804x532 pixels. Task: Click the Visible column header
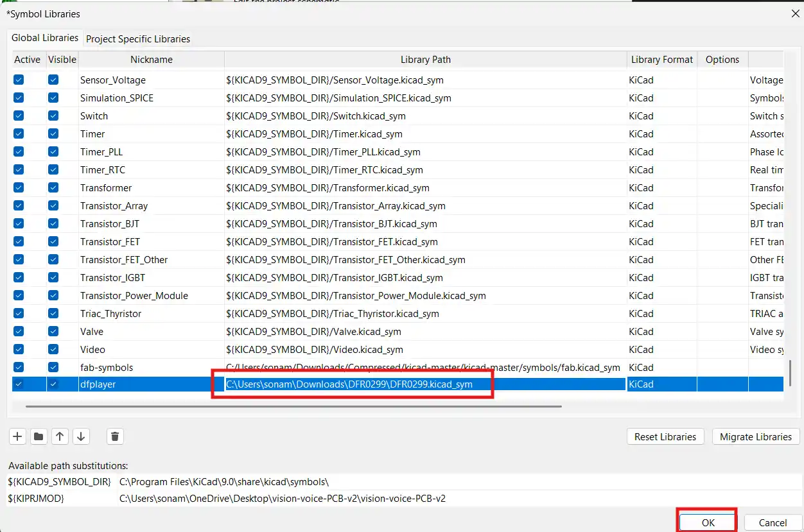coord(62,60)
